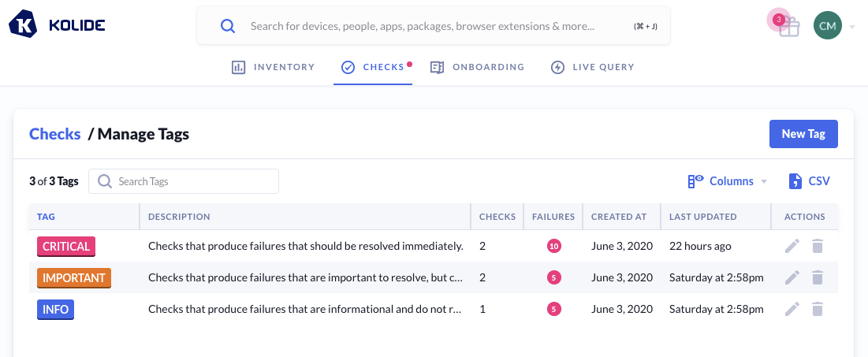
Task: Open the CM user avatar menu
Action: point(828,26)
